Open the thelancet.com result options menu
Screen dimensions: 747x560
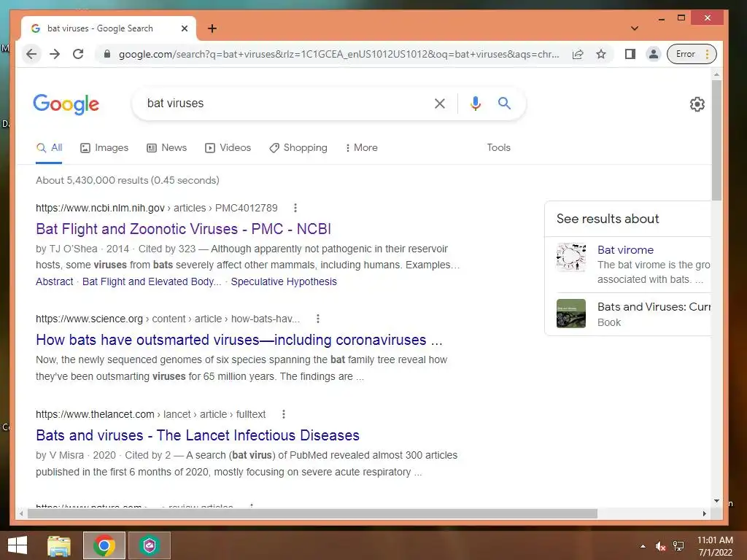pyautogui.click(x=284, y=414)
